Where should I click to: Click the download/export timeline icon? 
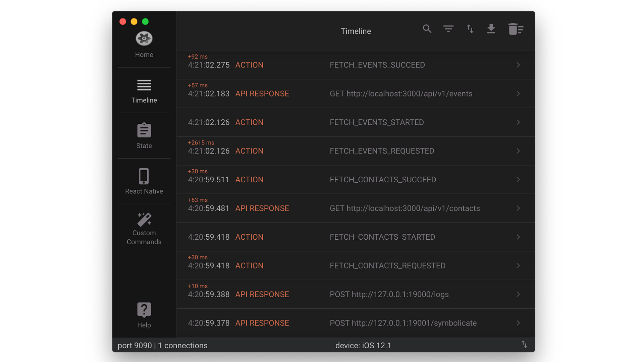click(491, 29)
